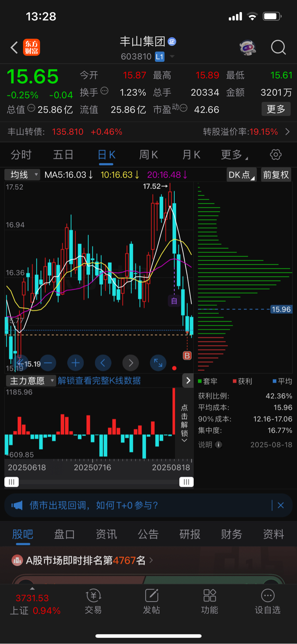
Task: Open the 资讯 tab
Action: [106, 534]
